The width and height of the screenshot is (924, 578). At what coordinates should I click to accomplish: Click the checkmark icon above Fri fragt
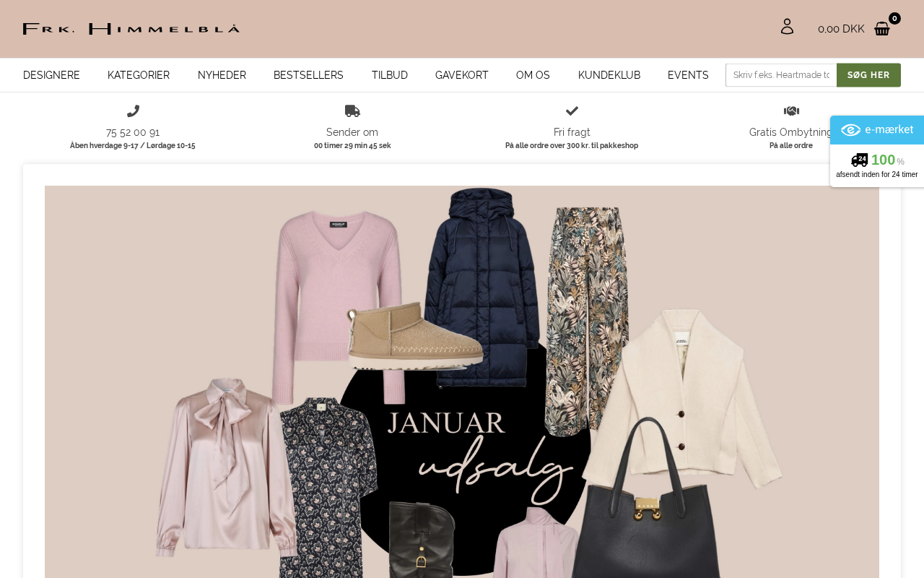pos(572,111)
